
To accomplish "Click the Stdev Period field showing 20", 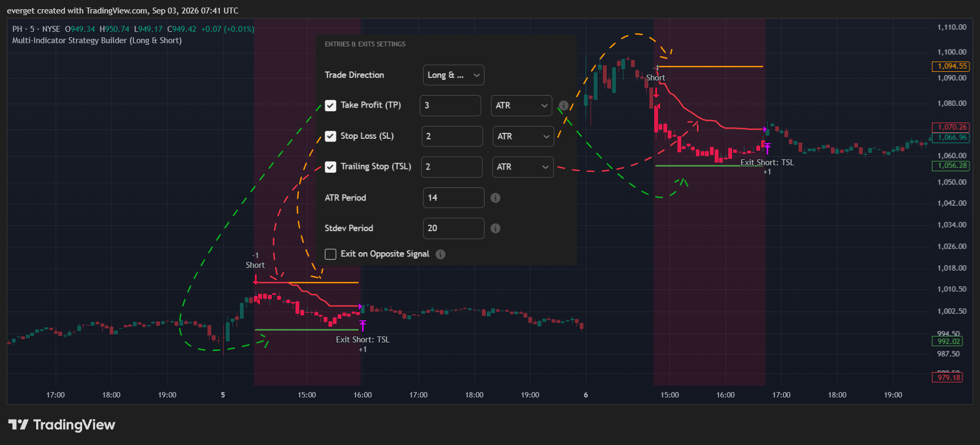I will [453, 228].
